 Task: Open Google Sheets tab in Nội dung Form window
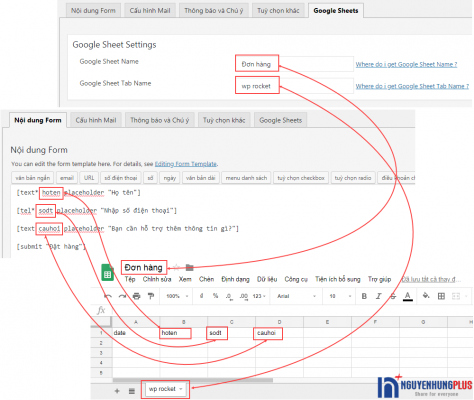point(281,120)
